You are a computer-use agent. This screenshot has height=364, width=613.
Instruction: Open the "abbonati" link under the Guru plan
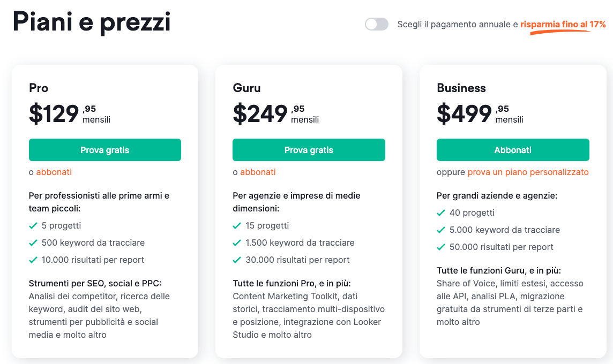258,172
